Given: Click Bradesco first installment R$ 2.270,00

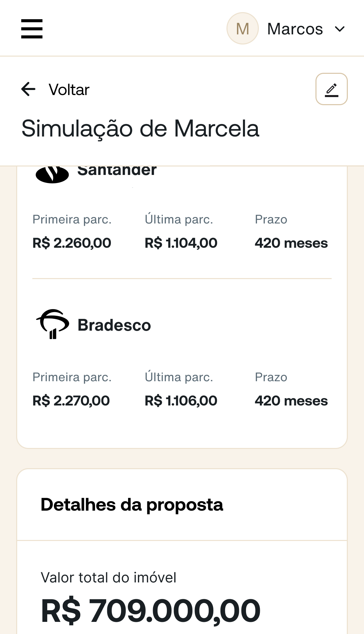Looking at the screenshot, I should (71, 401).
